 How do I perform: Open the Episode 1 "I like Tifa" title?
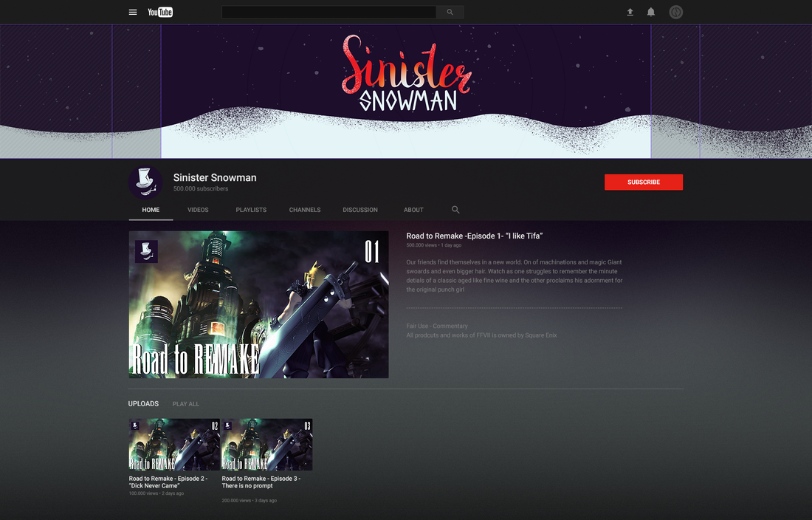point(475,236)
